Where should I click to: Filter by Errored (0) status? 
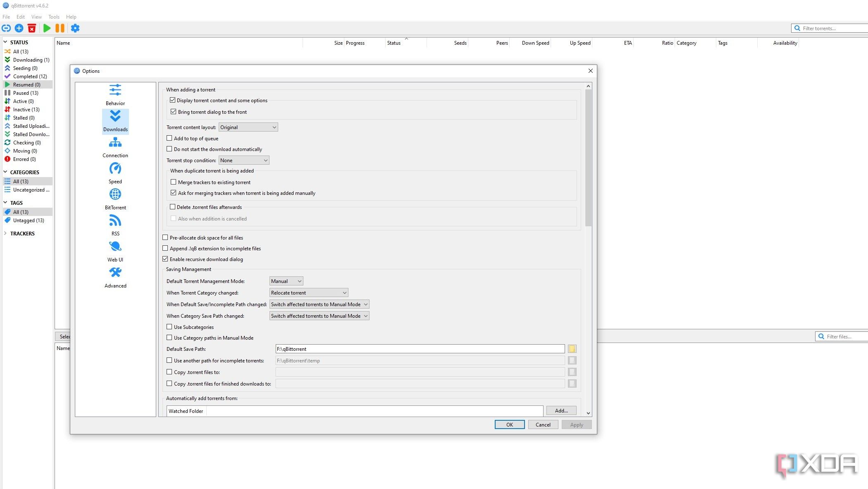click(27, 159)
